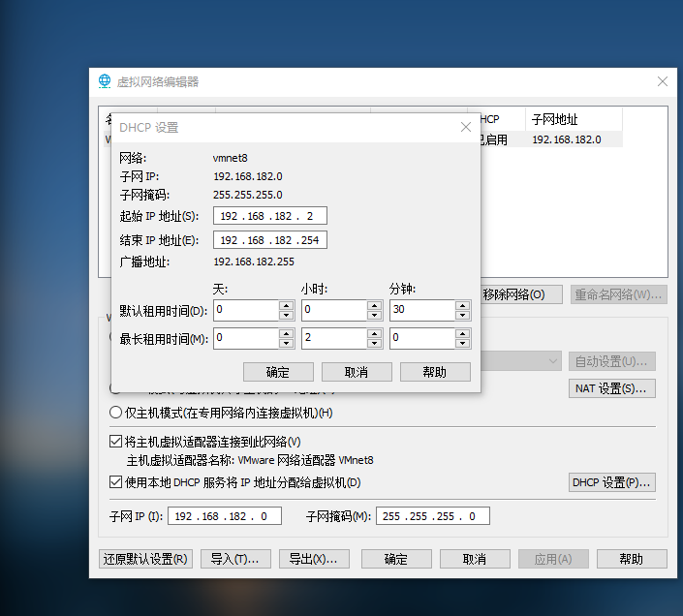Increase default lease hours with up arrow
Viewport: 683px width, 616px height.
374,305
